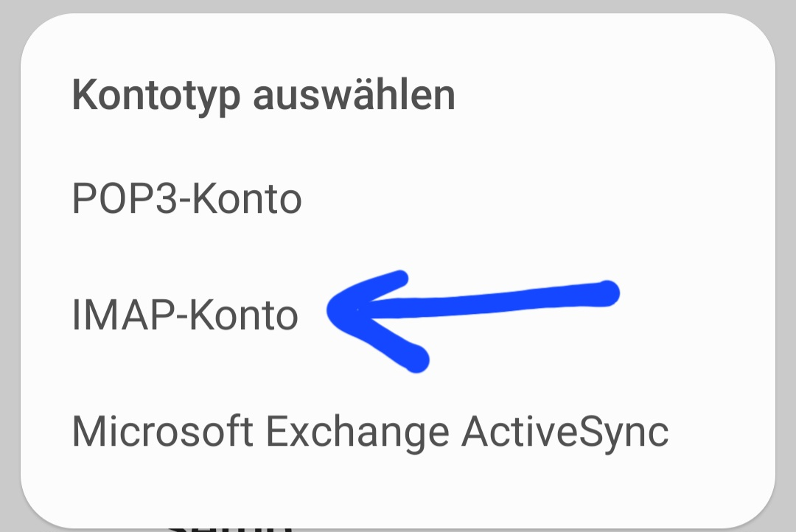
Task: Tap the word ActiveSync
Action: click(x=565, y=432)
